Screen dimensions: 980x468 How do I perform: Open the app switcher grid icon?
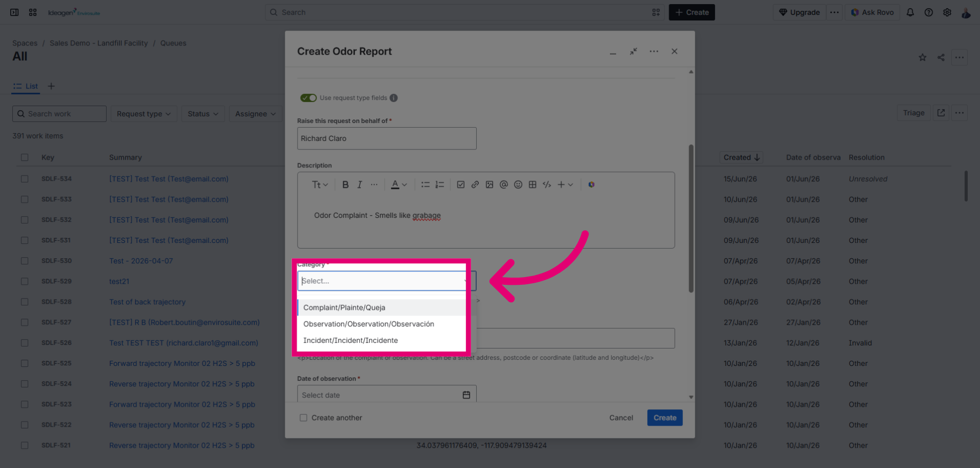[x=33, y=12]
